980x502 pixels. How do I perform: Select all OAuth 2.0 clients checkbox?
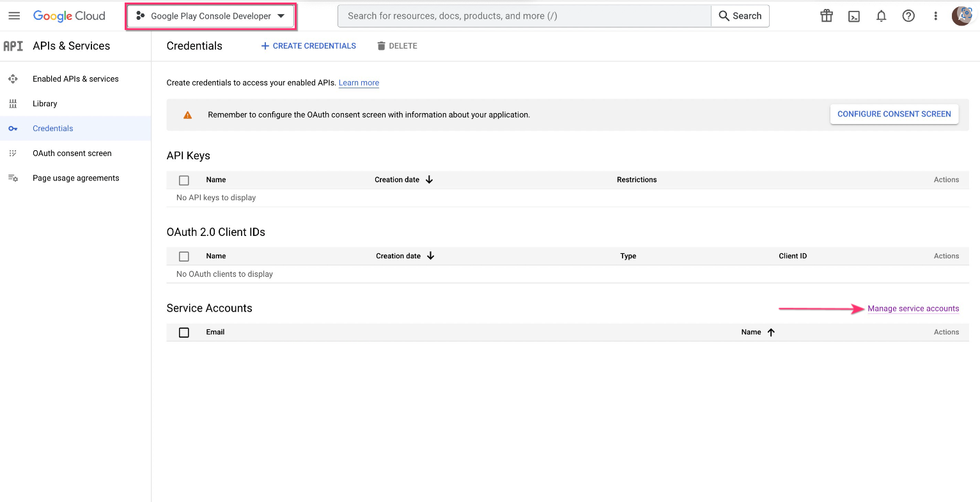tap(184, 256)
